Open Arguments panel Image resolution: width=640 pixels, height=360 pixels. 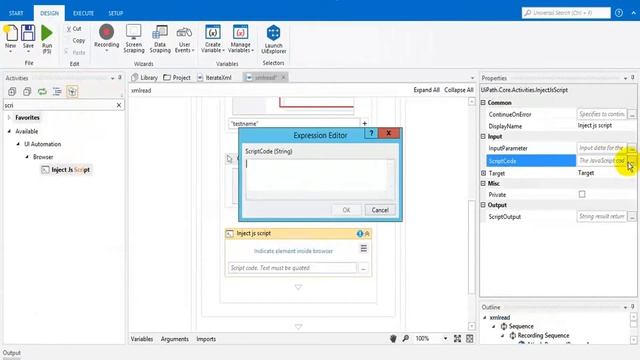[175, 339]
